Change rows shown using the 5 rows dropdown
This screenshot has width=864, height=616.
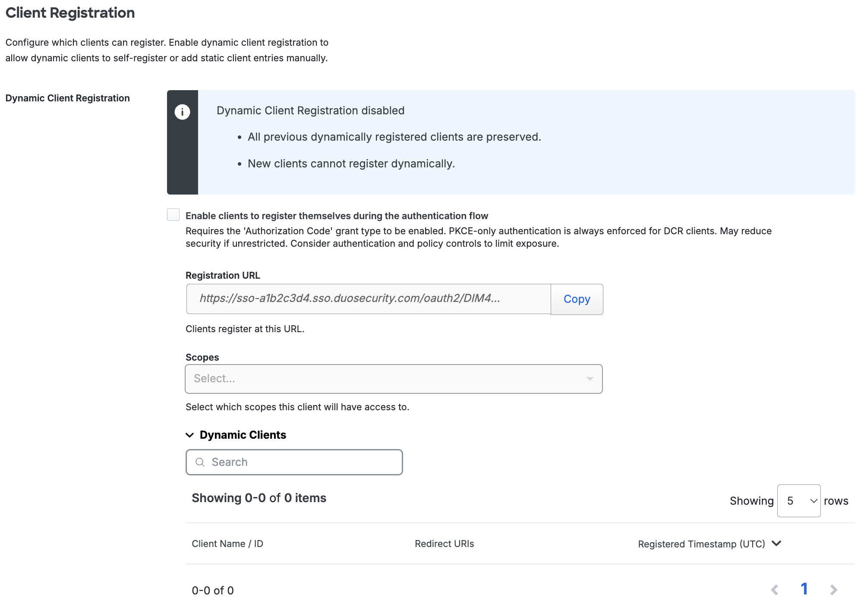[x=798, y=500]
